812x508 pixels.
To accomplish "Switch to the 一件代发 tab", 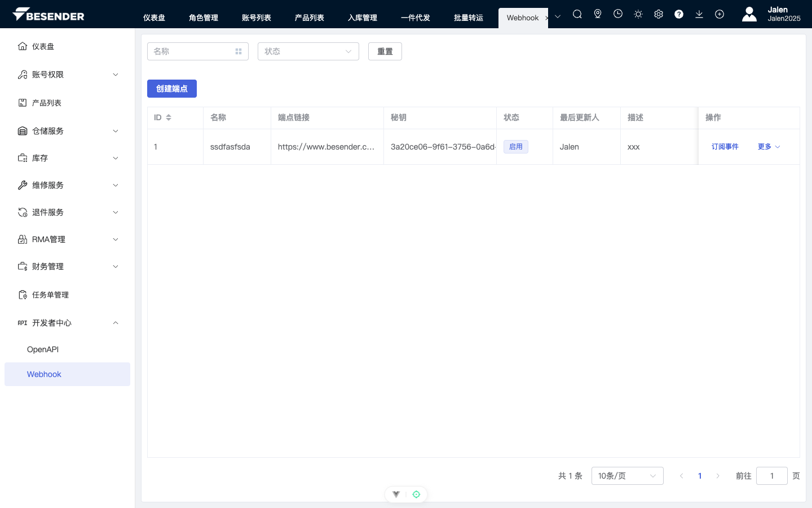I will pyautogui.click(x=416, y=18).
